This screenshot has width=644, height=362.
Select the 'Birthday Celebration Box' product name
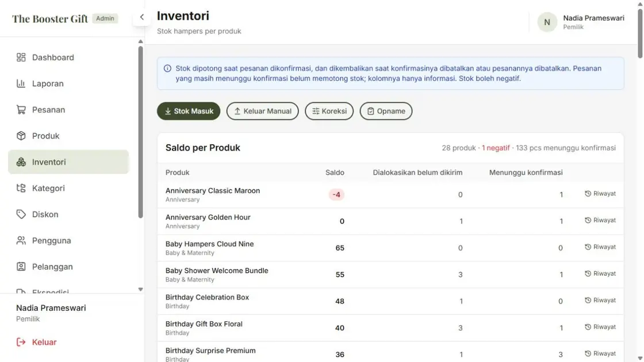[x=207, y=298]
